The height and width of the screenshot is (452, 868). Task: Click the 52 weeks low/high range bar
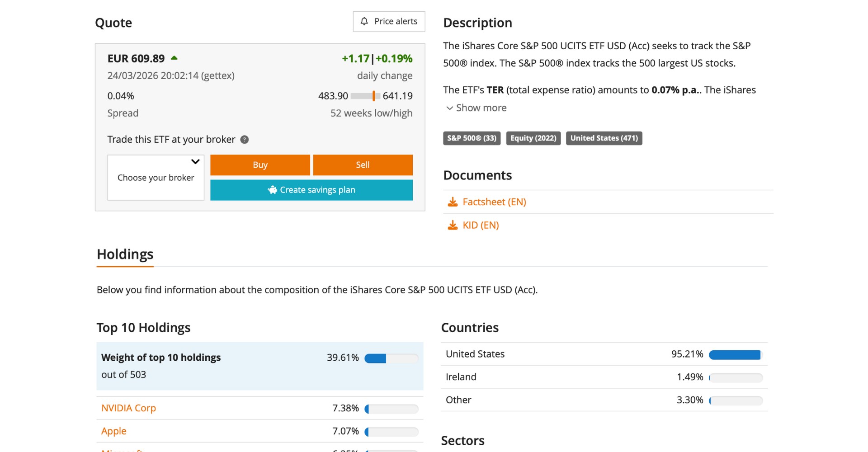(x=365, y=96)
